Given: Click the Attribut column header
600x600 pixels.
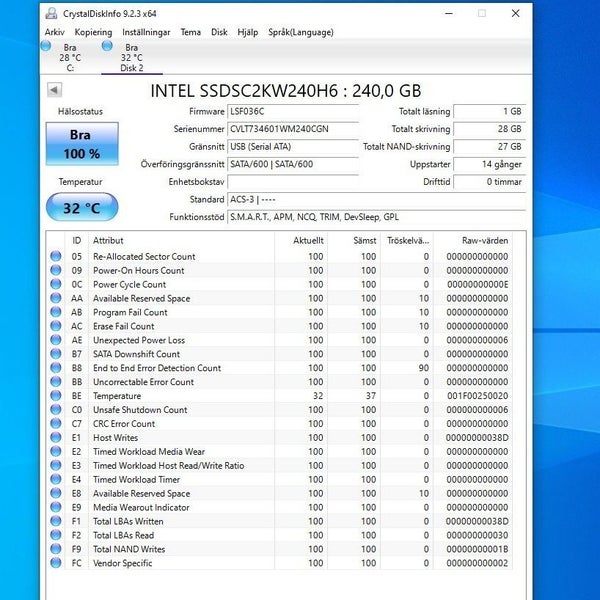Looking at the screenshot, I should 181,240.
